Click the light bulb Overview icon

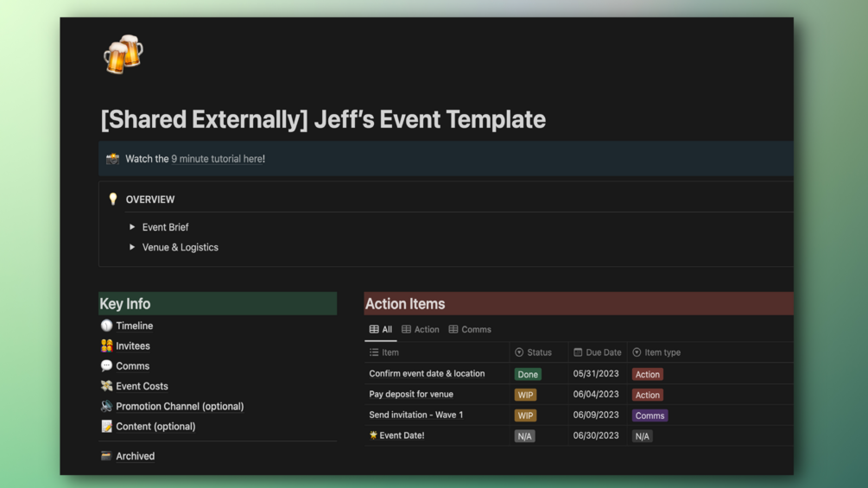[x=113, y=200]
